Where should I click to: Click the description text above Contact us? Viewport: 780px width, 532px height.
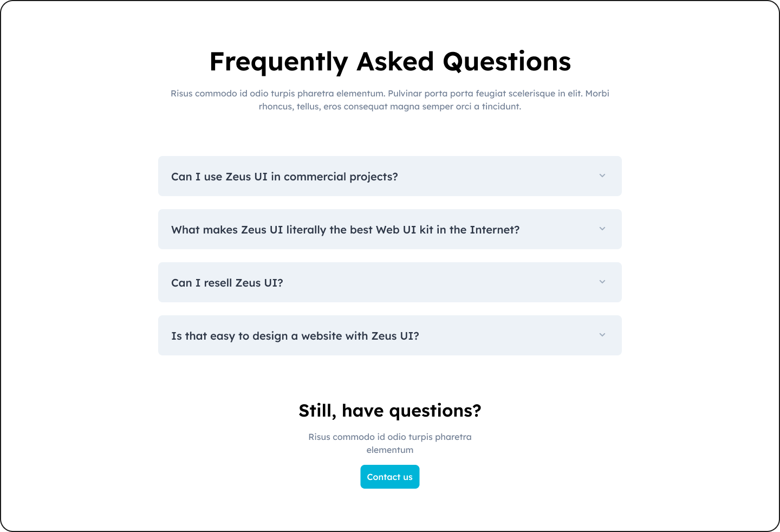click(x=389, y=437)
